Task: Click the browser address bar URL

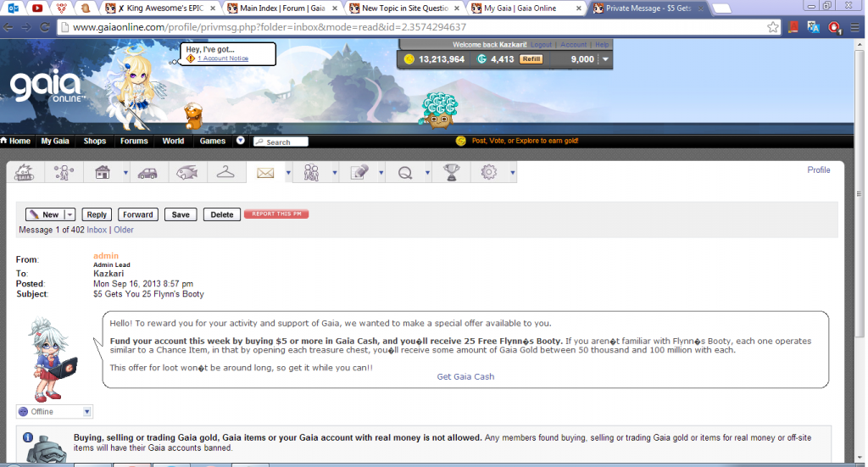Action: 270,27
